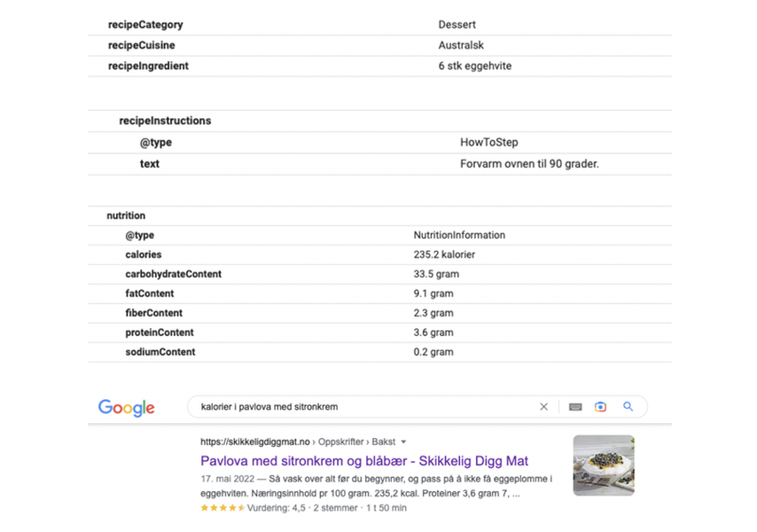Viewport: 757px width, 532px height.
Task: Open the dropdown arrow next to Bakst
Action: tap(404, 442)
